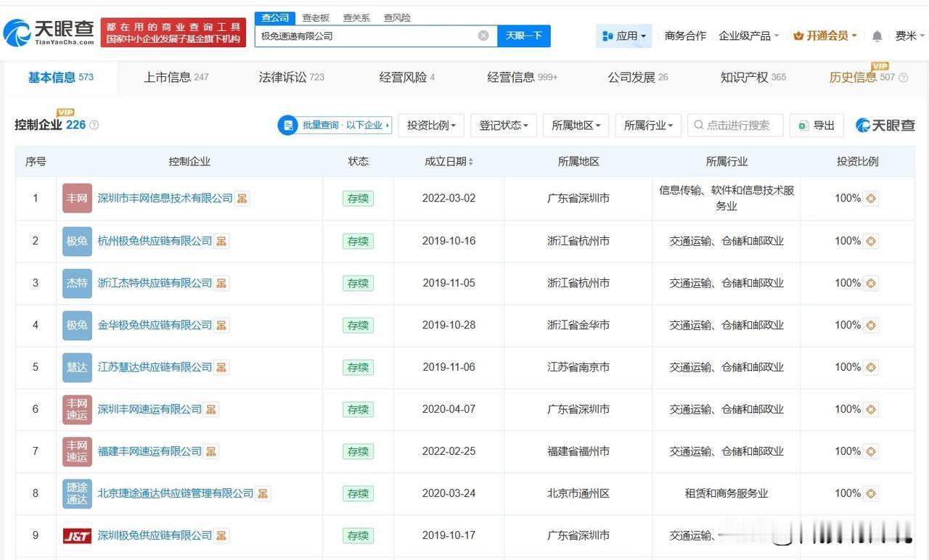Image resolution: width=929 pixels, height=560 pixels.
Task: Open ownership chart icon for 深圳丰网速运有限公司
Action: click(211, 409)
